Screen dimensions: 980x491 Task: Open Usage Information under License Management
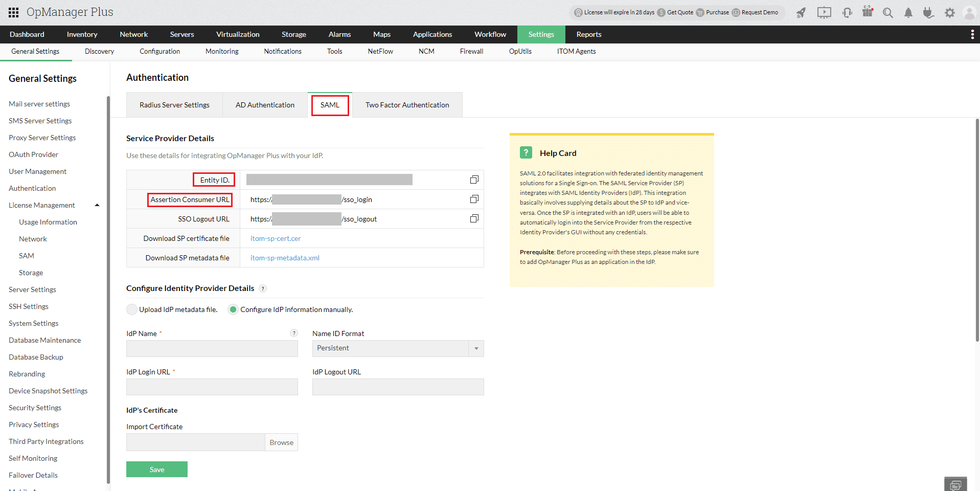(x=48, y=222)
